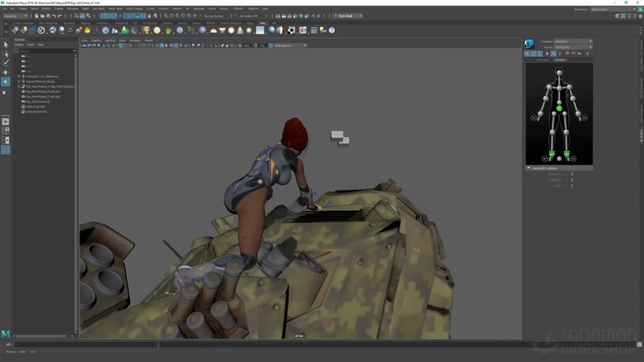Select the Scale tool in toolbox

4,92
